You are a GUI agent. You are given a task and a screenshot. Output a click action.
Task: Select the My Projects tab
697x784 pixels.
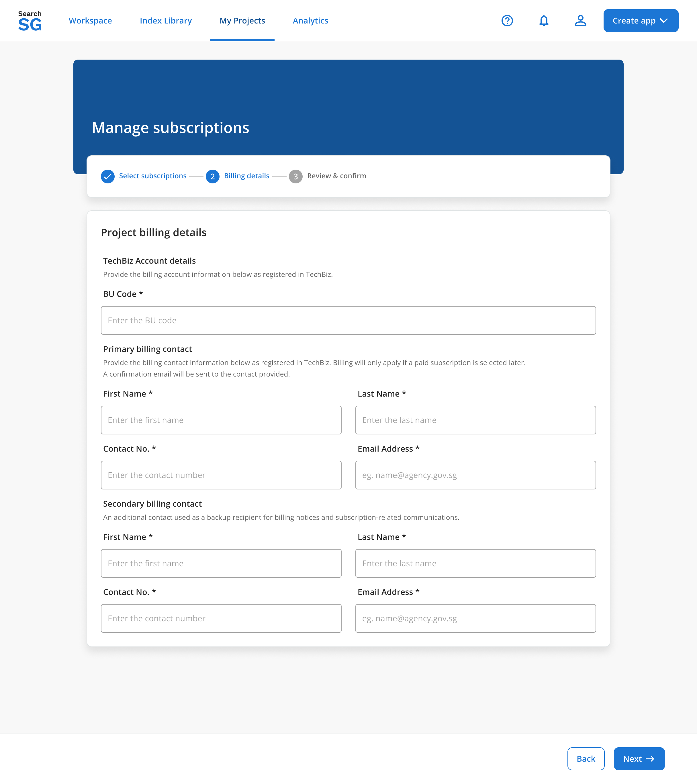242,21
